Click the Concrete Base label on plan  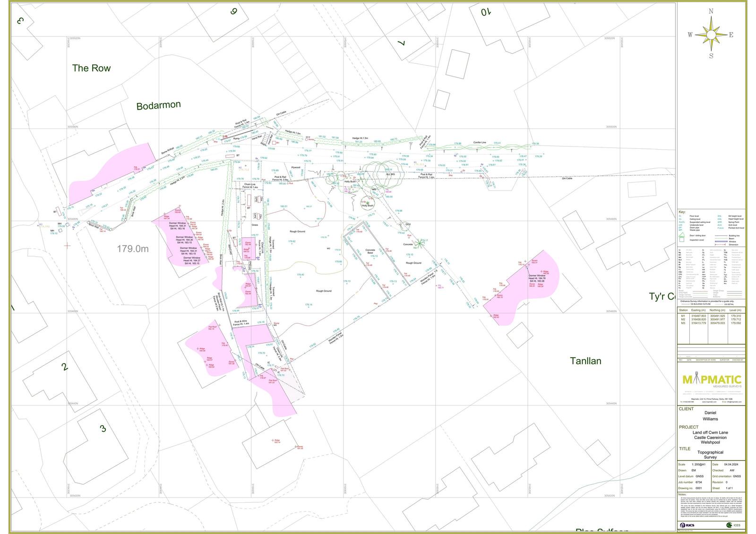coord(370,251)
